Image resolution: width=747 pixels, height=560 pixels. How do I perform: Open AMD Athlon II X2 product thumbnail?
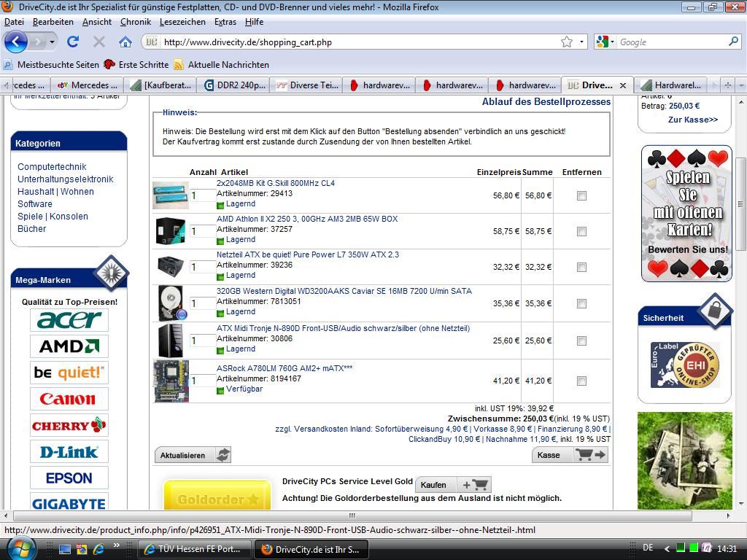171,231
